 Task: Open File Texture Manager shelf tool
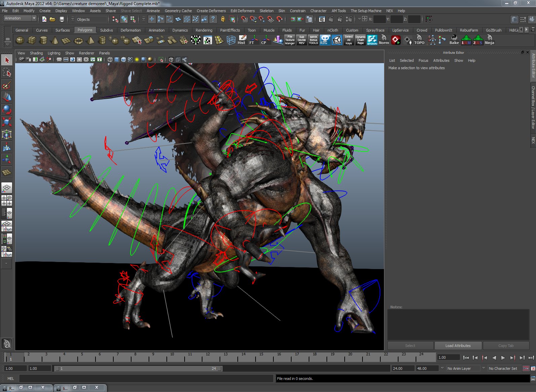coord(290,40)
